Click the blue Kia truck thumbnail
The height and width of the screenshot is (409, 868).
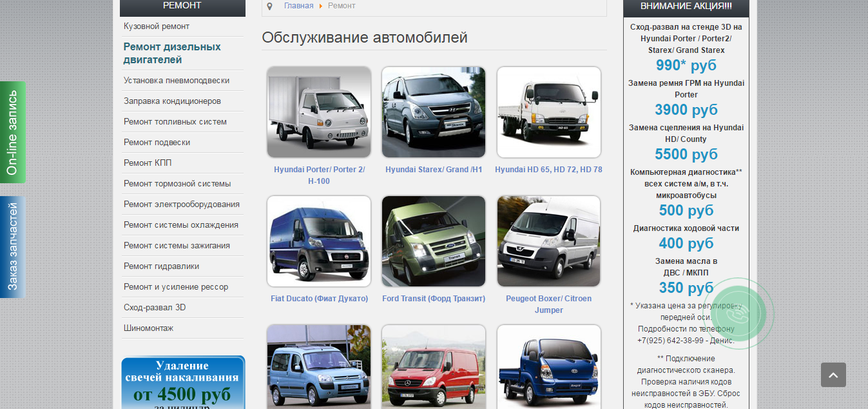549,366
